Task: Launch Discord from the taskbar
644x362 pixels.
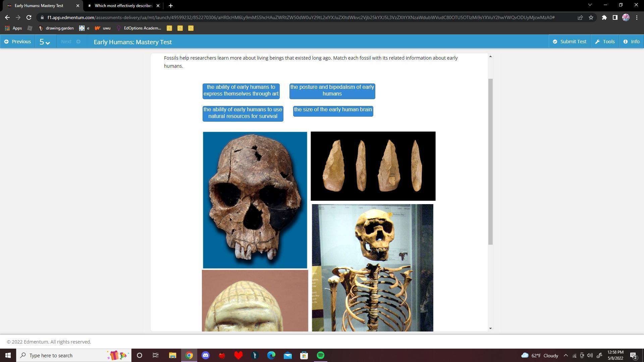Action: coord(205,355)
